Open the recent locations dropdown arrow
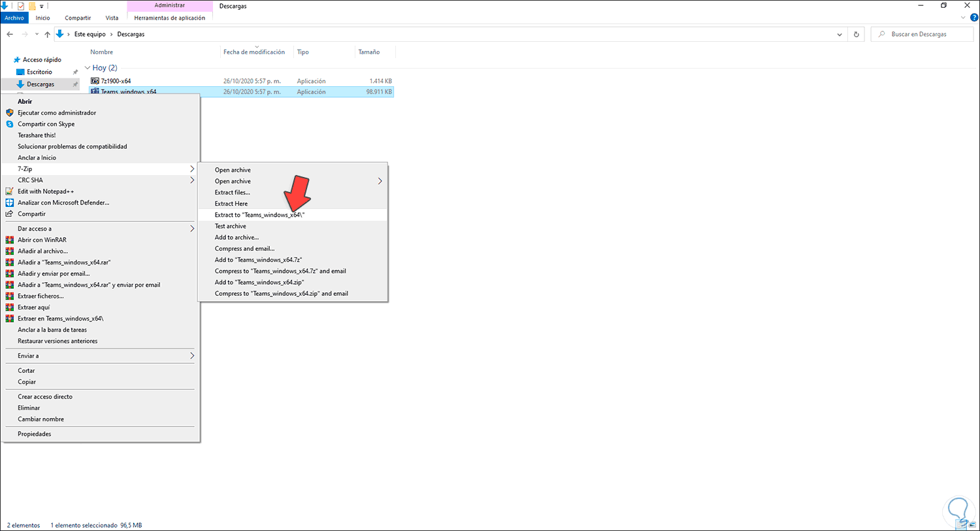 (37, 34)
